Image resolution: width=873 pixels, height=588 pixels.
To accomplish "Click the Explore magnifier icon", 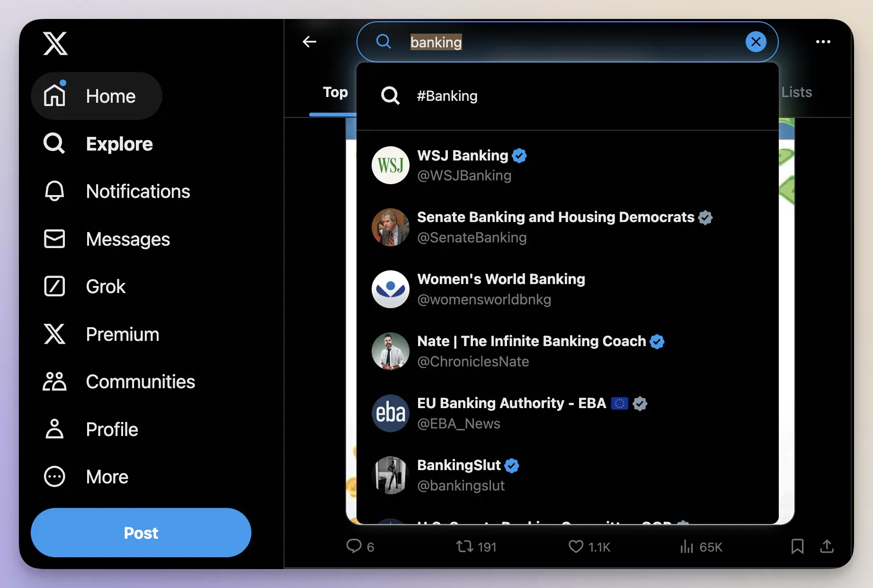I will click(x=54, y=143).
